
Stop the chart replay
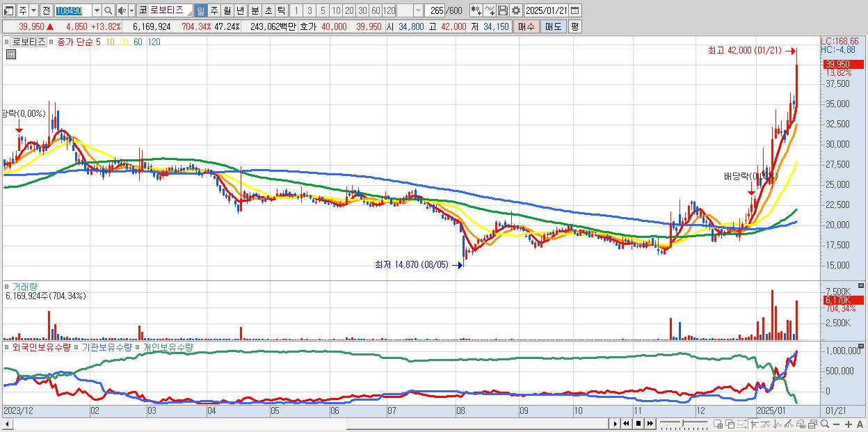[x=638, y=424]
